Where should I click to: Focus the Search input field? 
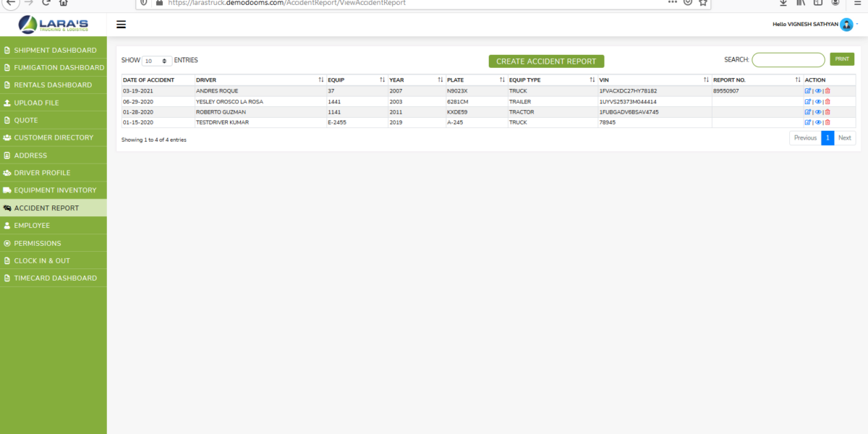pos(788,60)
